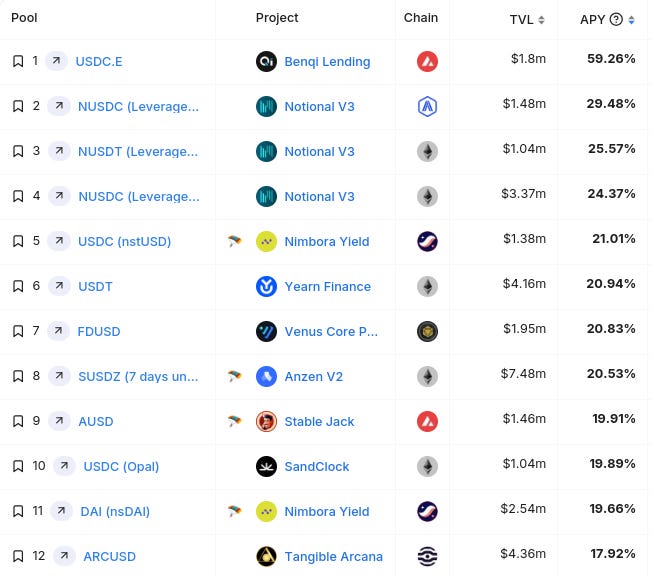
Task: Open Venus Core P... project page
Action: pos(331,331)
